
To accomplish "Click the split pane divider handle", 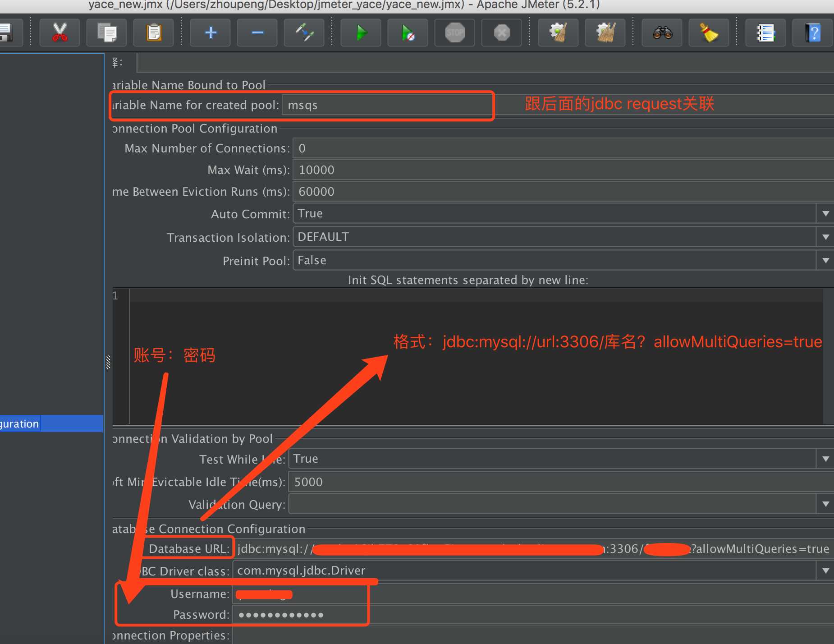I will 108,362.
